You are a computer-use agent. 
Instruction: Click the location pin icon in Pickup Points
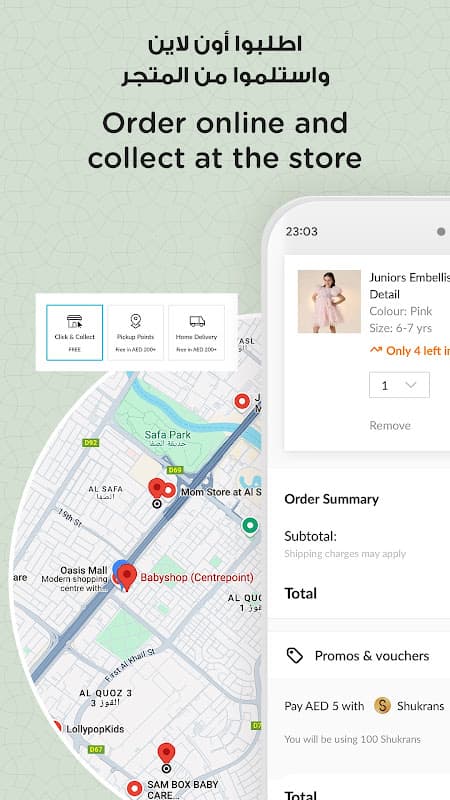point(135,321)
